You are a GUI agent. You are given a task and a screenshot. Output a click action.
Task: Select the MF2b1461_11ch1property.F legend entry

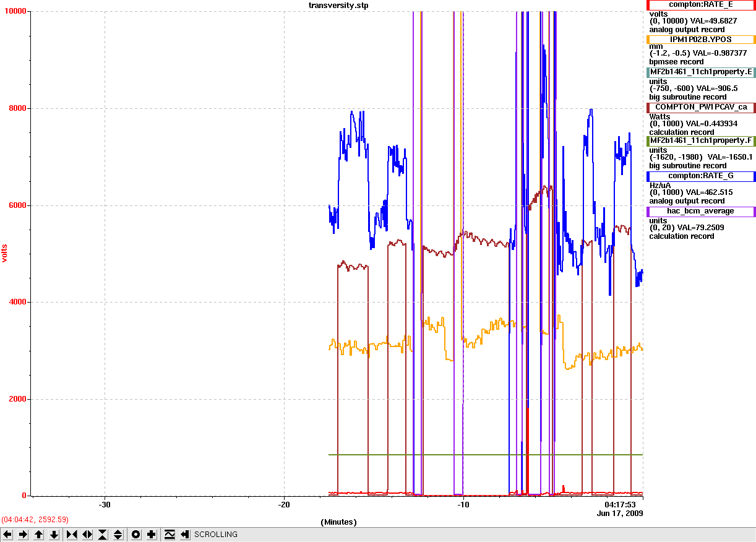pos(700,140)
